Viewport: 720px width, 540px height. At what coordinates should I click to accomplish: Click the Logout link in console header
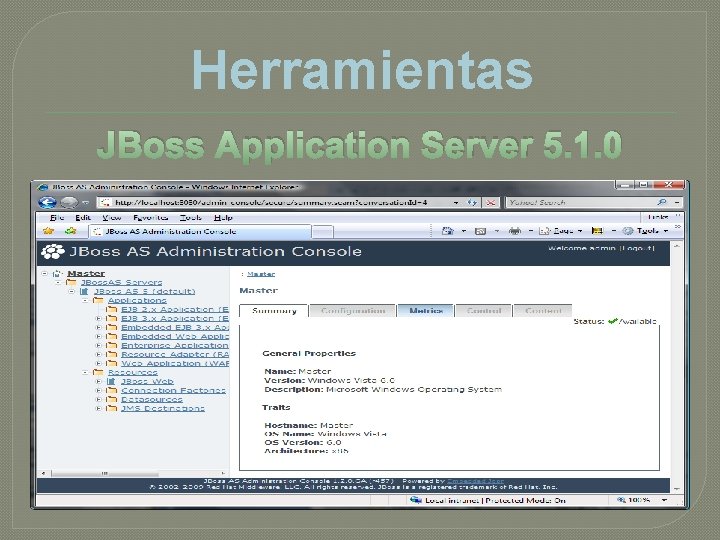pyautogui.click(x=637, y=248)
